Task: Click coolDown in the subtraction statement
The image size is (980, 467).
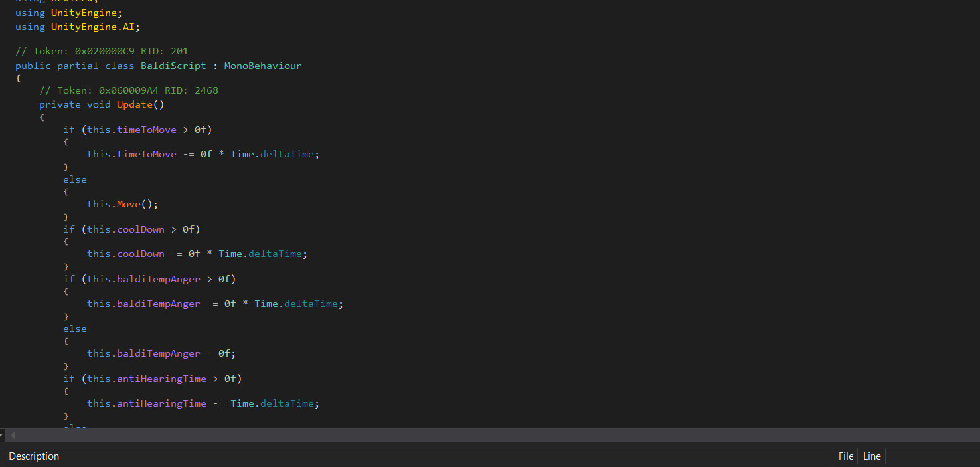Action: (141, 254)
